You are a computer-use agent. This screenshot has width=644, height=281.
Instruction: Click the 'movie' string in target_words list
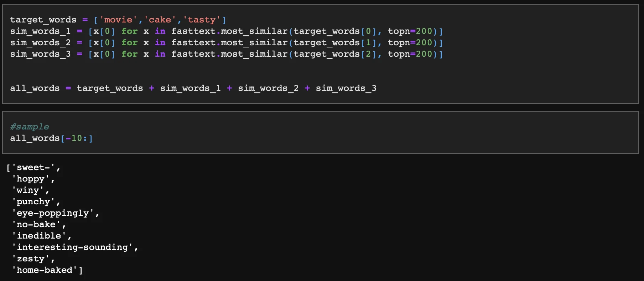118,20
